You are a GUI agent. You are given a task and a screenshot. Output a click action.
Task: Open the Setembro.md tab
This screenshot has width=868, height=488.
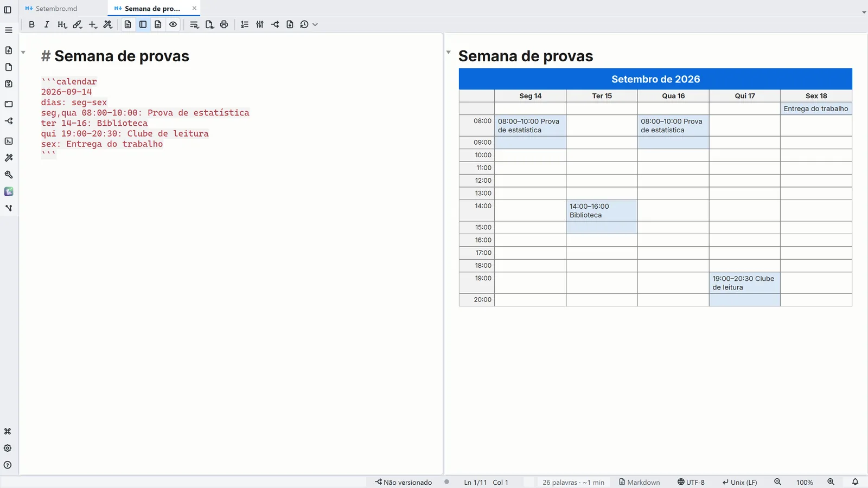pos(56,9)
